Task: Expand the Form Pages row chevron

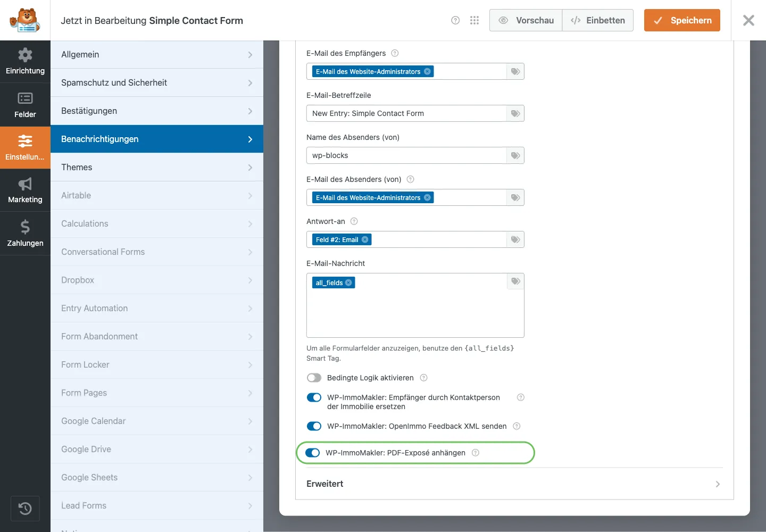Action: (250, 393)
